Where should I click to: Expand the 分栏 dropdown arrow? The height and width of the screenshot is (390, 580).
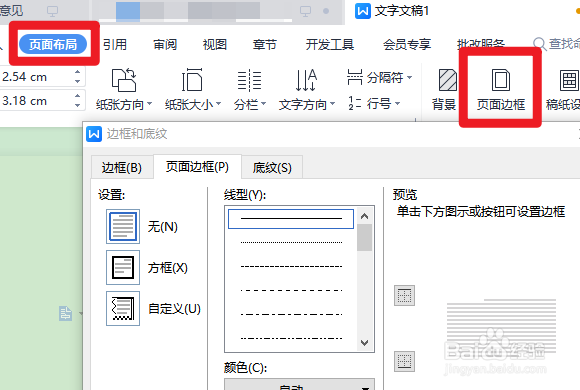(263, 104)
